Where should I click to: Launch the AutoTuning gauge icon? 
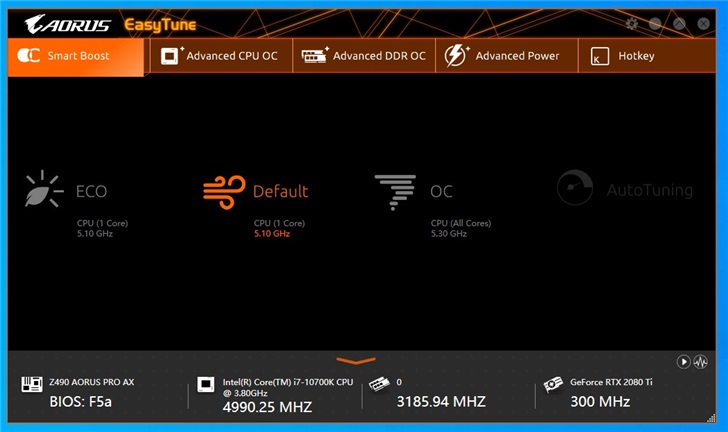[x=575, y=188]
